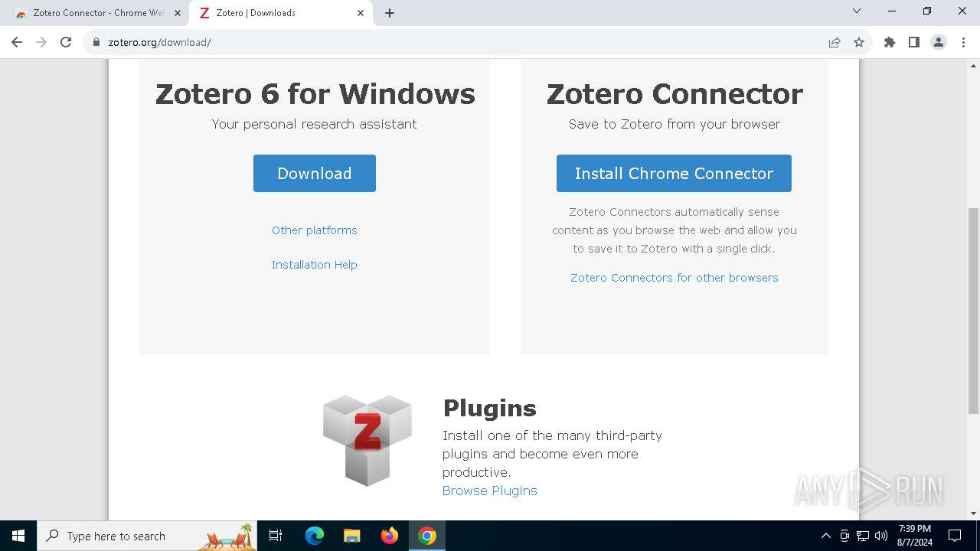Click the taskbar search box
Viewport: 980px width, 551px height.
click(x=148, y=536)
